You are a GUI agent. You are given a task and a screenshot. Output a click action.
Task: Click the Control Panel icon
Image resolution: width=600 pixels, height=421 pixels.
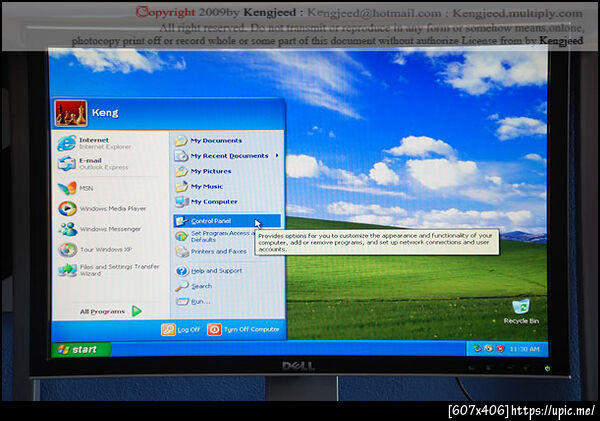(181, 221)
